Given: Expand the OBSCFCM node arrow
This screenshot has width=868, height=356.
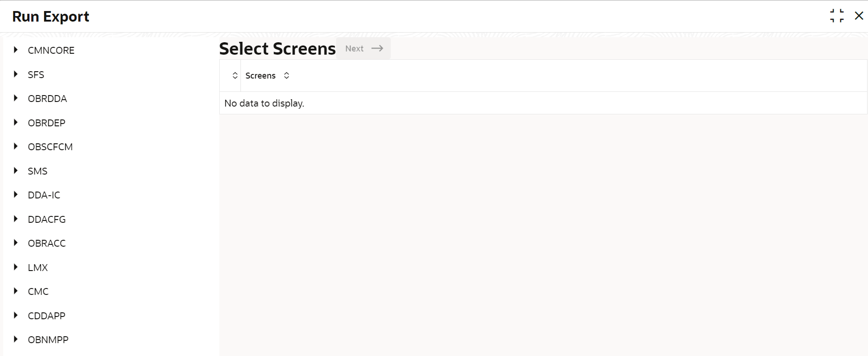Looking at the screenshot, I should pyautogui.click(x=16, y=147).
